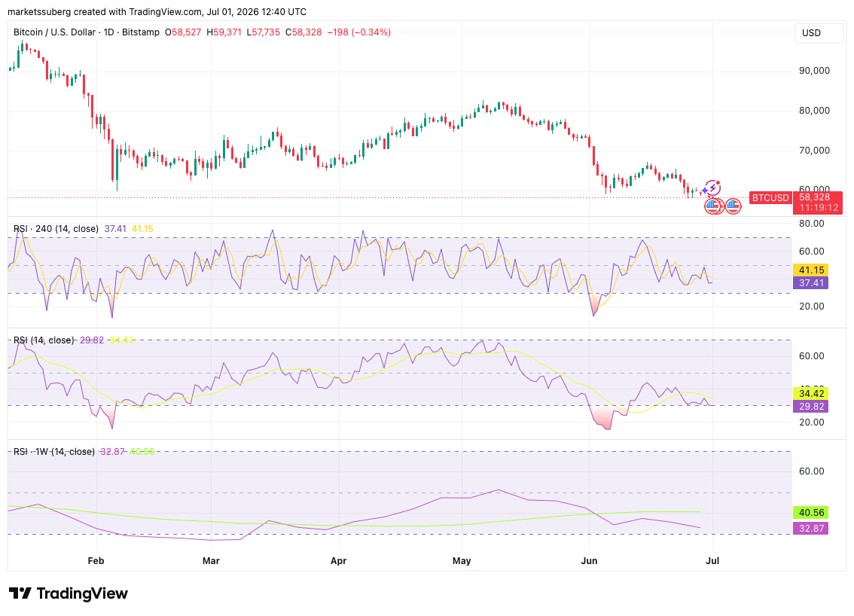854x616 pixels.
Task: Click 40.56 in the weekly RSI legend
Action: coord(142,452)
